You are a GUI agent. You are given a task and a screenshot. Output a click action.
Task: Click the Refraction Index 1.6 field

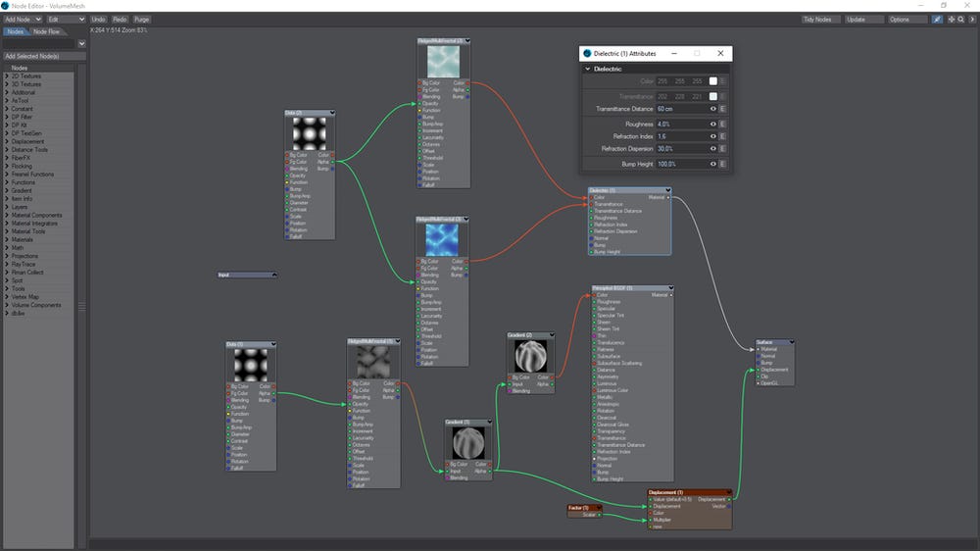click(x=681, y=136)
